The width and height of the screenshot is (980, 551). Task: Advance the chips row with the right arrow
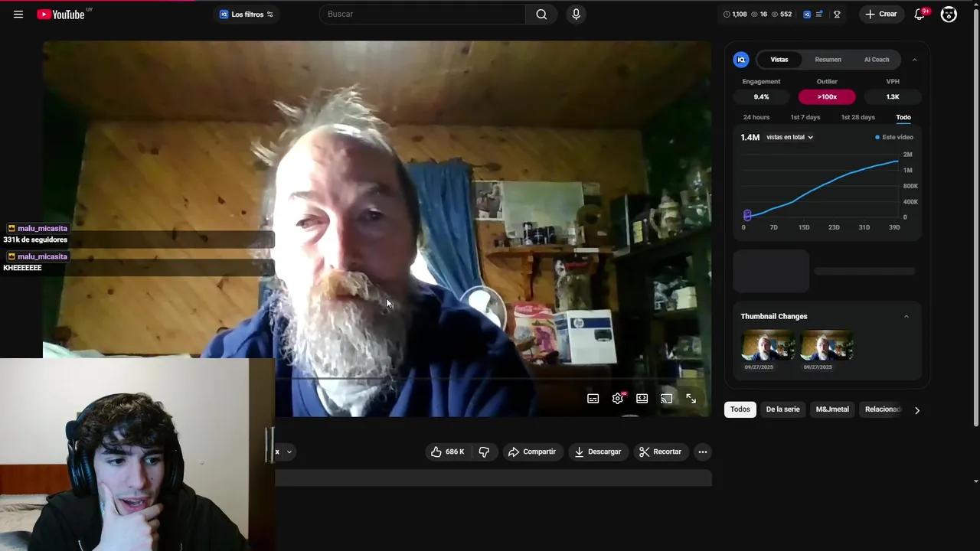(917, 410)
